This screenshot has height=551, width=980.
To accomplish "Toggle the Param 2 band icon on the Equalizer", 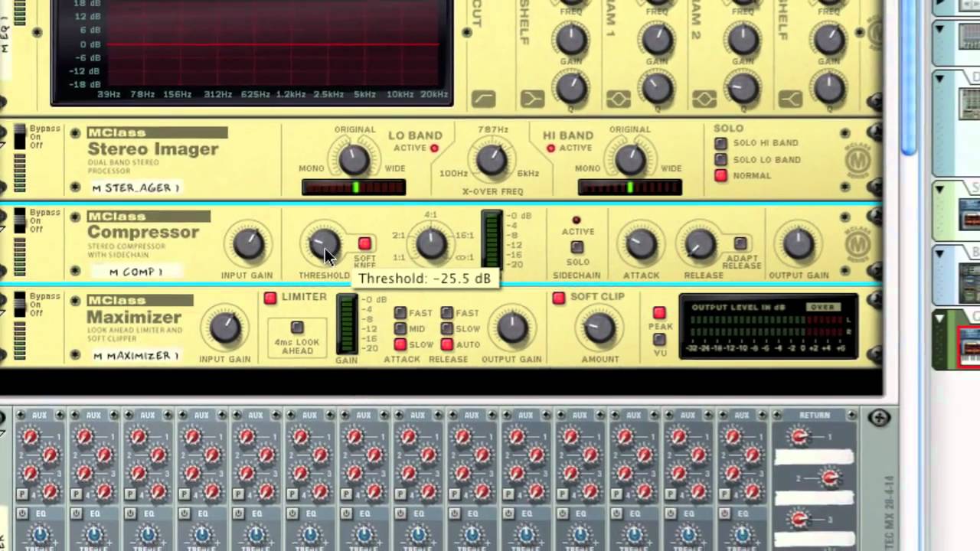I will click(704, 99).
